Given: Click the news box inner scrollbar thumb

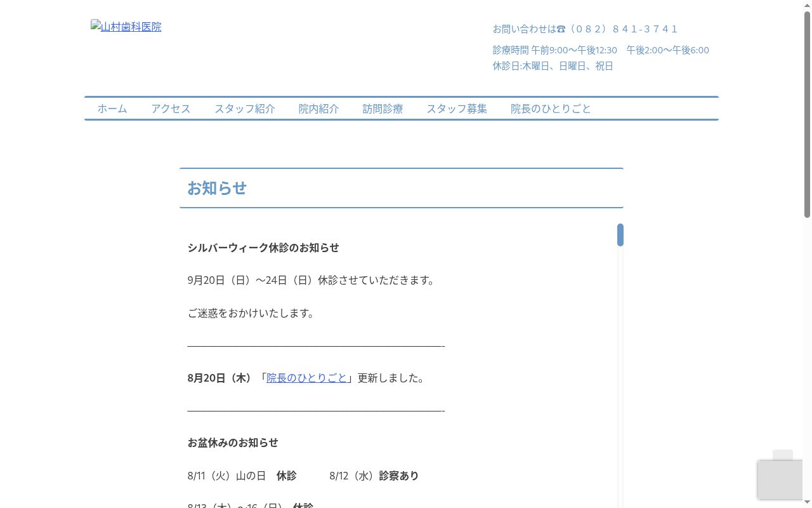Looking at the screenshot, I should (620, 235).
